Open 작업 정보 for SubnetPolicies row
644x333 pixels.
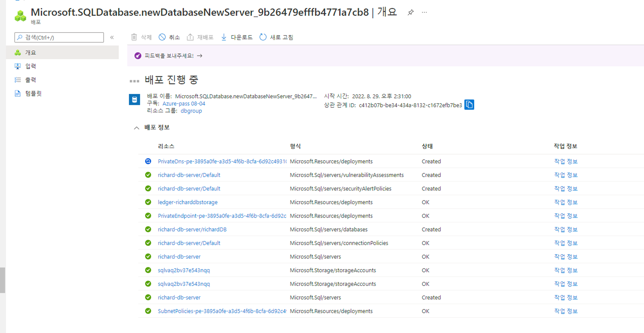click(566, 311)
